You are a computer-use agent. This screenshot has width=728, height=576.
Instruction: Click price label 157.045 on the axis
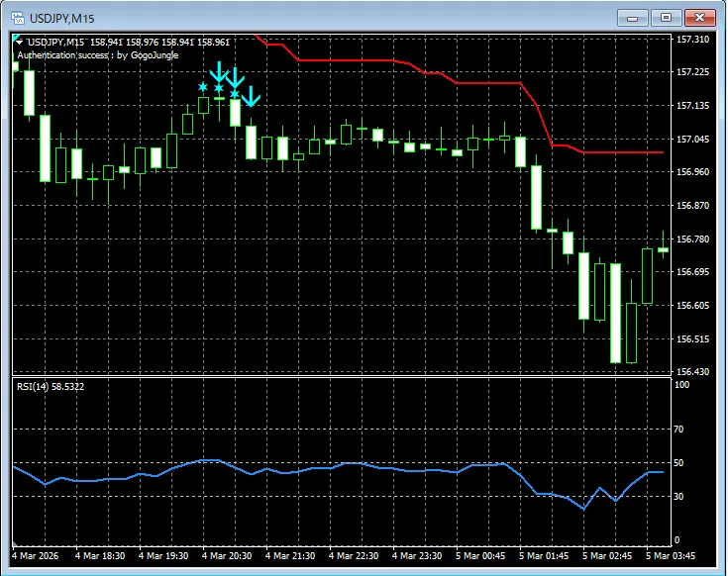(692, 140)
